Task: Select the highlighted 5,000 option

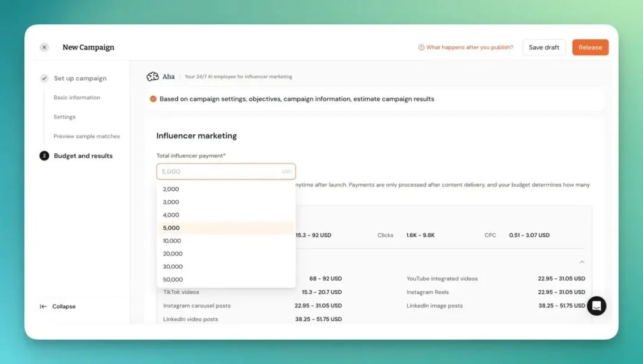Action: [171, 228]
